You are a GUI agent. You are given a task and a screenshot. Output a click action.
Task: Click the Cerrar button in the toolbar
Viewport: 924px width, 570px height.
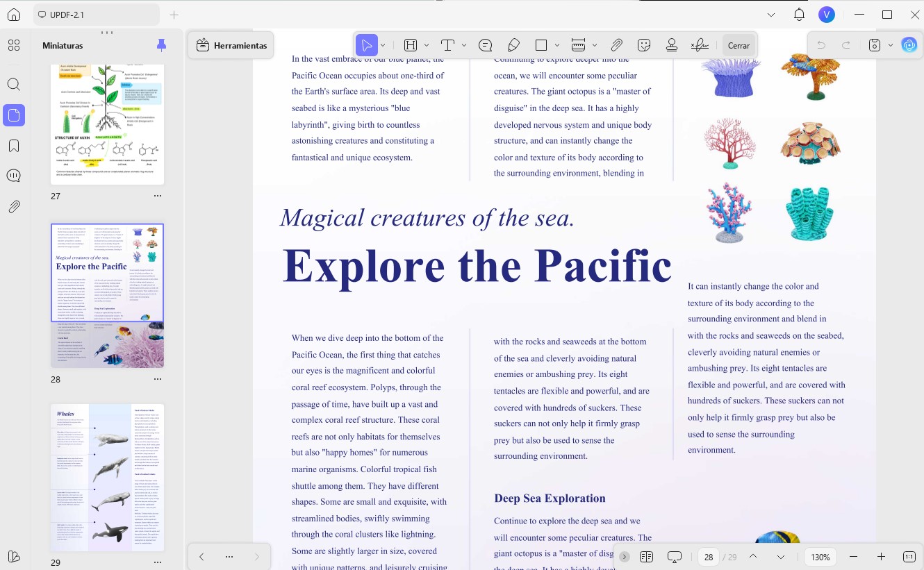pyautogui.click(x=739, y=46)
